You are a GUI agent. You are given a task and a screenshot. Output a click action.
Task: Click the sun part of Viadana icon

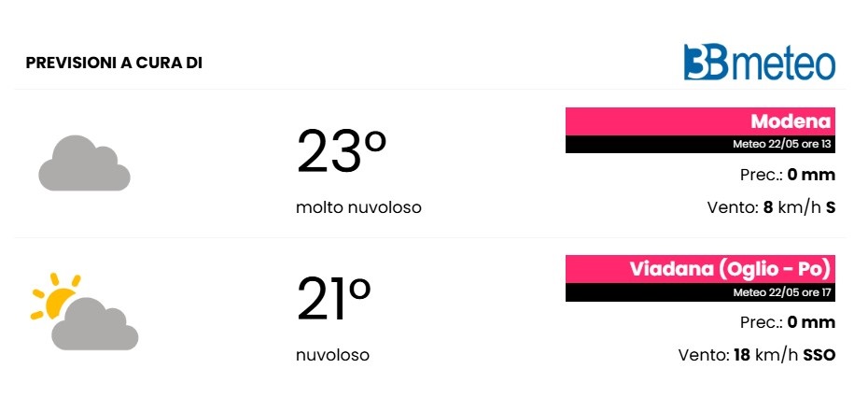click(x=55, y=296)
